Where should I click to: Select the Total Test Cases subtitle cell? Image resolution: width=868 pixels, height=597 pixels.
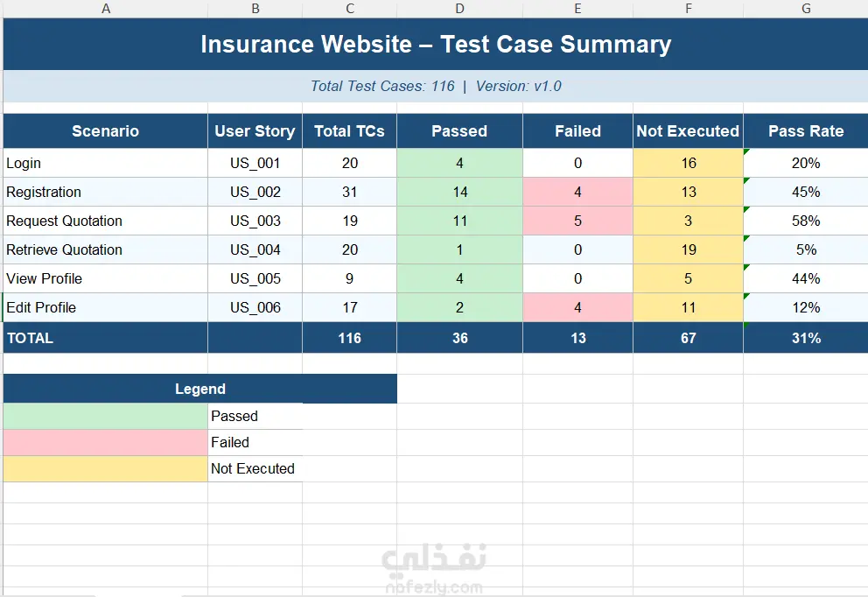[436, 87]
